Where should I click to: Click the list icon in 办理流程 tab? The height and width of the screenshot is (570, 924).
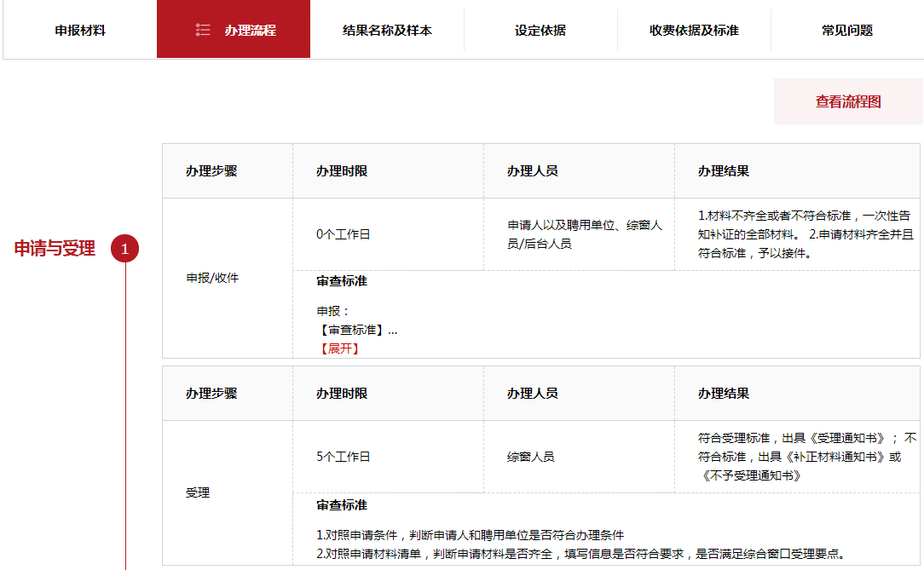click(x=203, y=30)
